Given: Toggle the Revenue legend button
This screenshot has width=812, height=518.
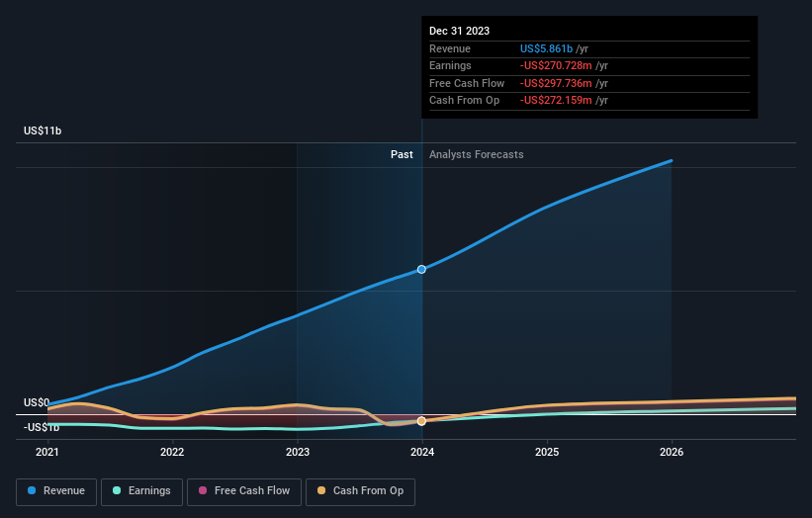Looking at the screenshot, I should (56, 491).
